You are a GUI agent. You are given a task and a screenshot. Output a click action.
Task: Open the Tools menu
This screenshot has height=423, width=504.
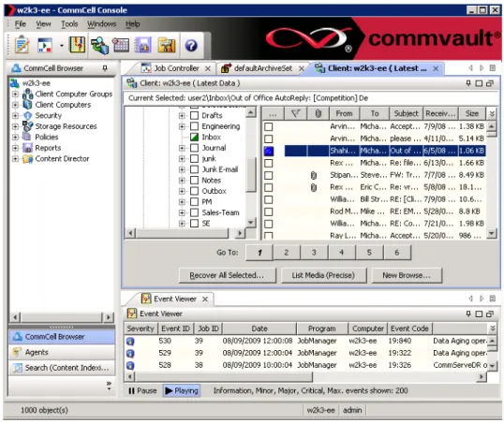(x=69, y=24)
